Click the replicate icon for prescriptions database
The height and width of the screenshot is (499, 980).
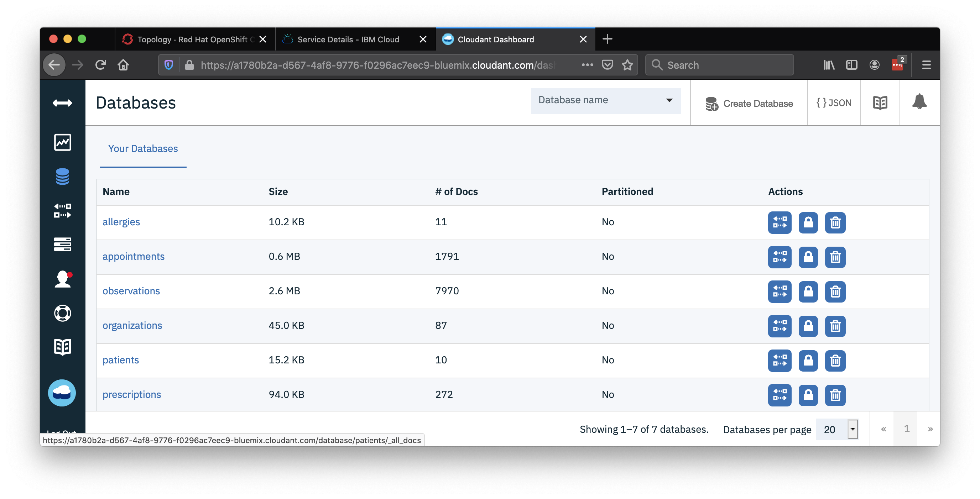[x=780, y=394]
